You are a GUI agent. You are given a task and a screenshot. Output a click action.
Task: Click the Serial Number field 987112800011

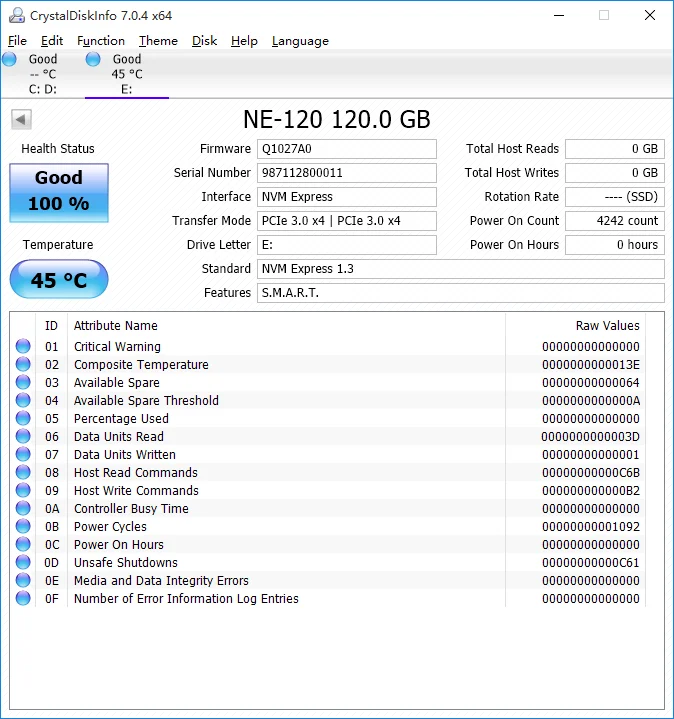coord(347,173)
